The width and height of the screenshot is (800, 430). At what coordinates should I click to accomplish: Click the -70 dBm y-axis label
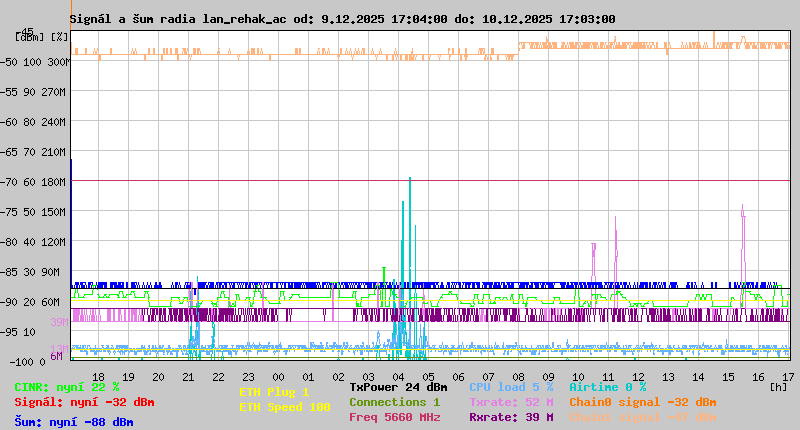coord(30,182)
